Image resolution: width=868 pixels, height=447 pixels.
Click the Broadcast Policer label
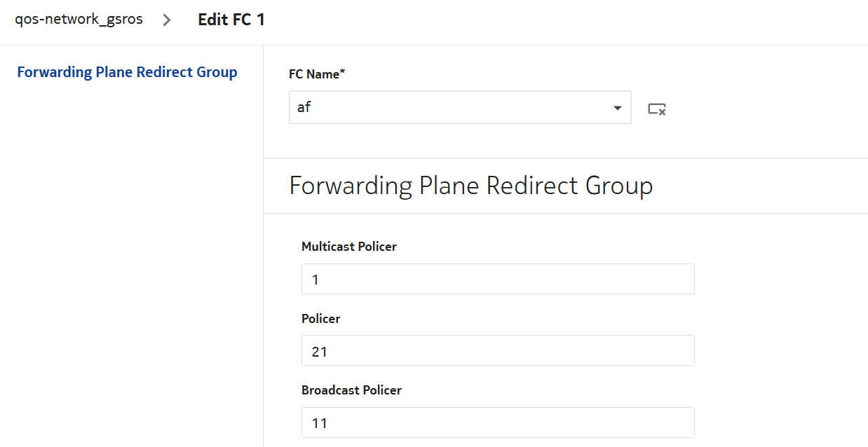351,390
